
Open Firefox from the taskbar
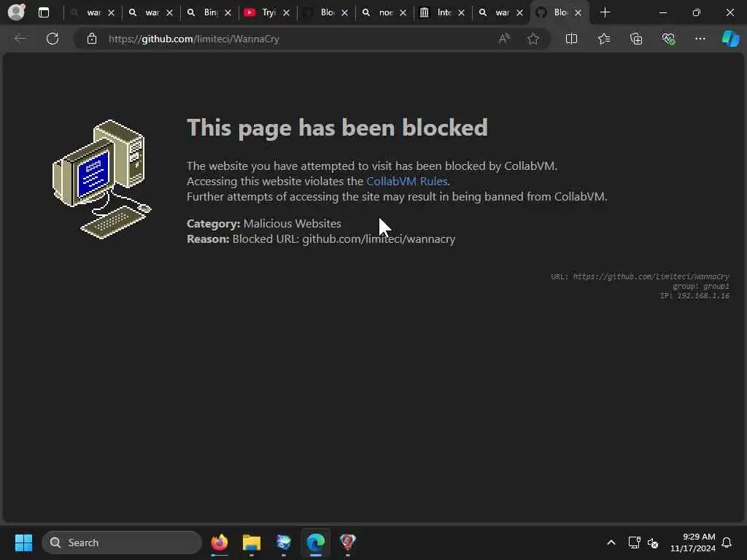[x=219, y=542]
